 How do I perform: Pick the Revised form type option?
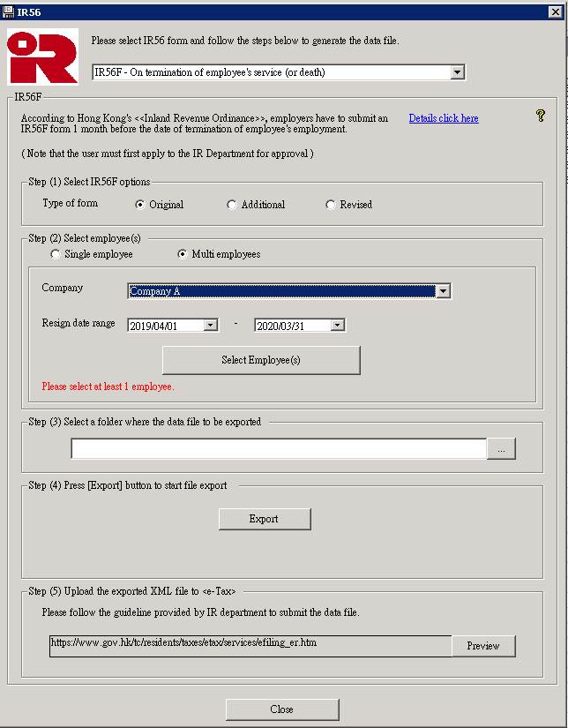[331, 205]
